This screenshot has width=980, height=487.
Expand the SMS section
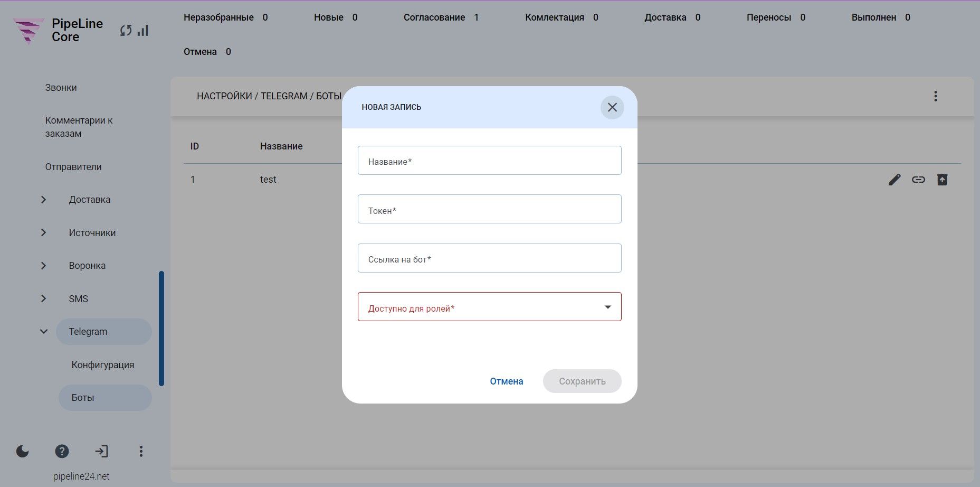[x=44, y=299]
